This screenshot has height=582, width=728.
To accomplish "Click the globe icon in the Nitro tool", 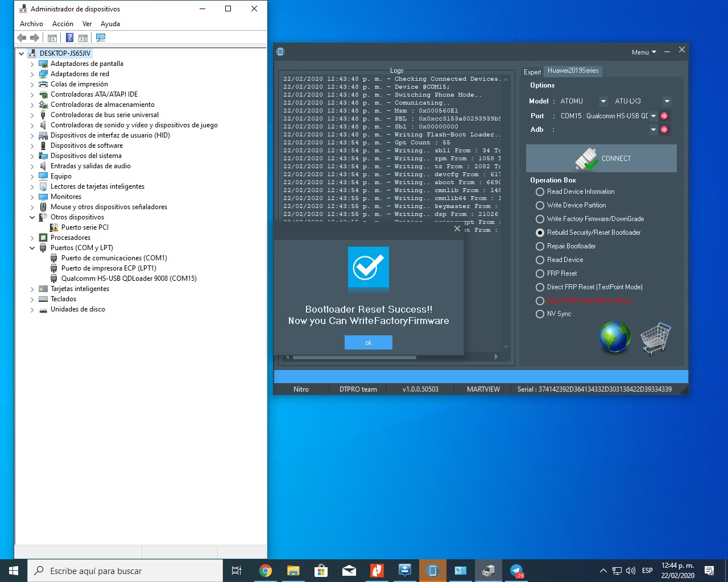I will (x=615, y=336).
